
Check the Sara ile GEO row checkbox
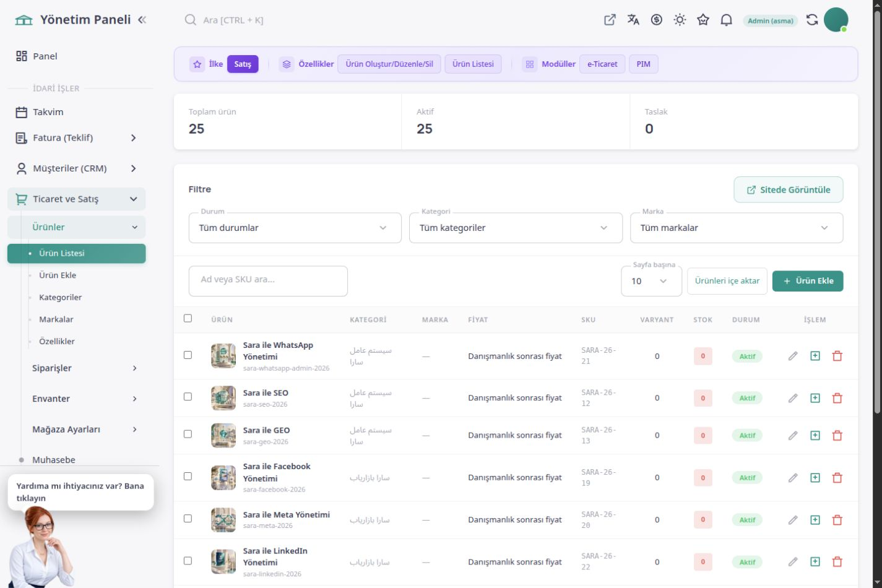click(188, 435)
